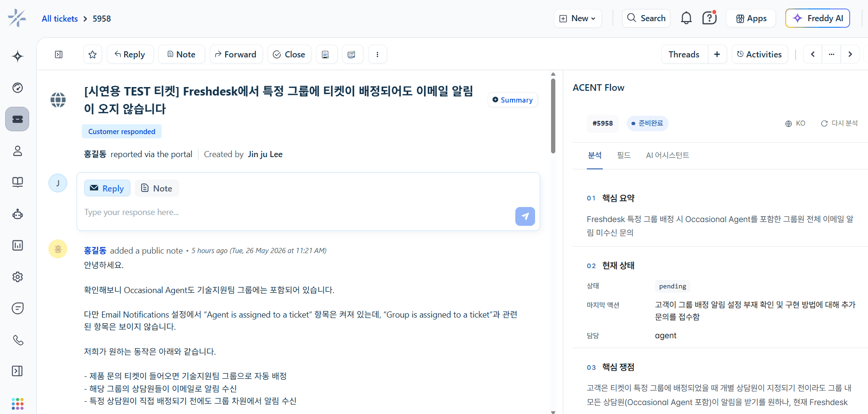868x414 pixels.
Task: Toggle the ticket list panel icon
Action: [59, 55]
